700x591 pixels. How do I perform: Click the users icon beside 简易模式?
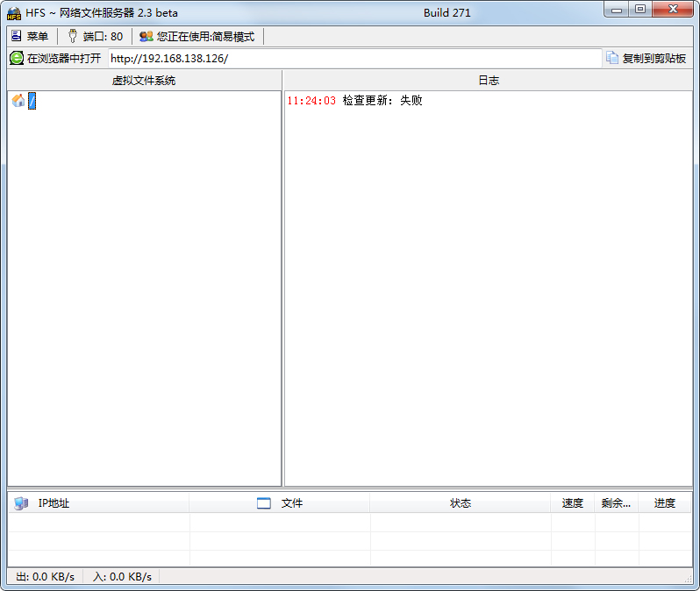(146, 36)
